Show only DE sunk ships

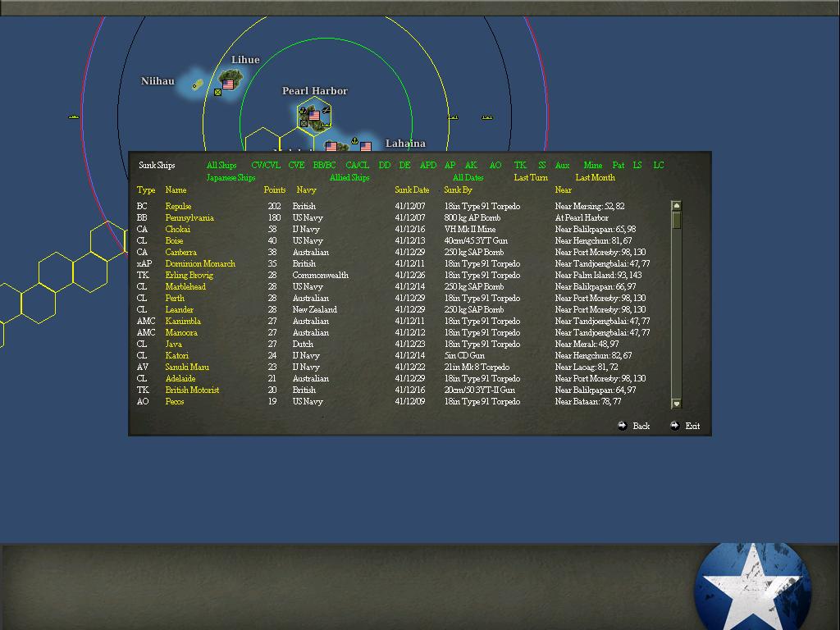[x=405, y=165]
